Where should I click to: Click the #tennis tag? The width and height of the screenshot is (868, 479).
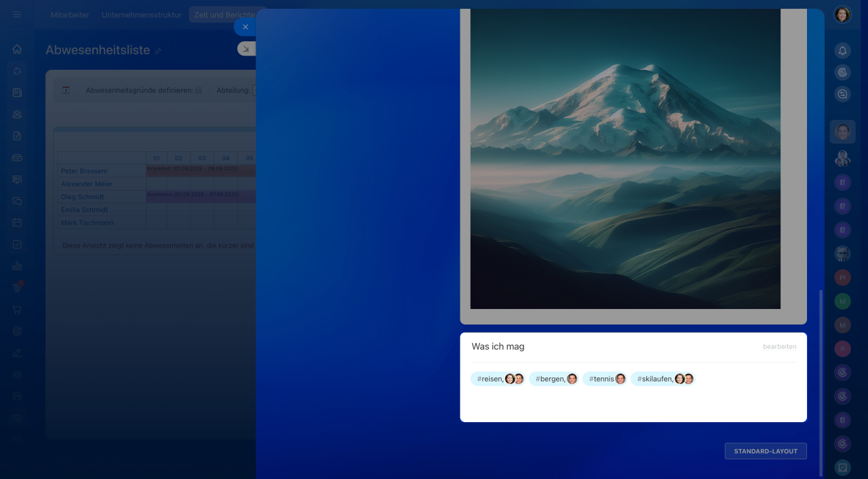[605, 379]
